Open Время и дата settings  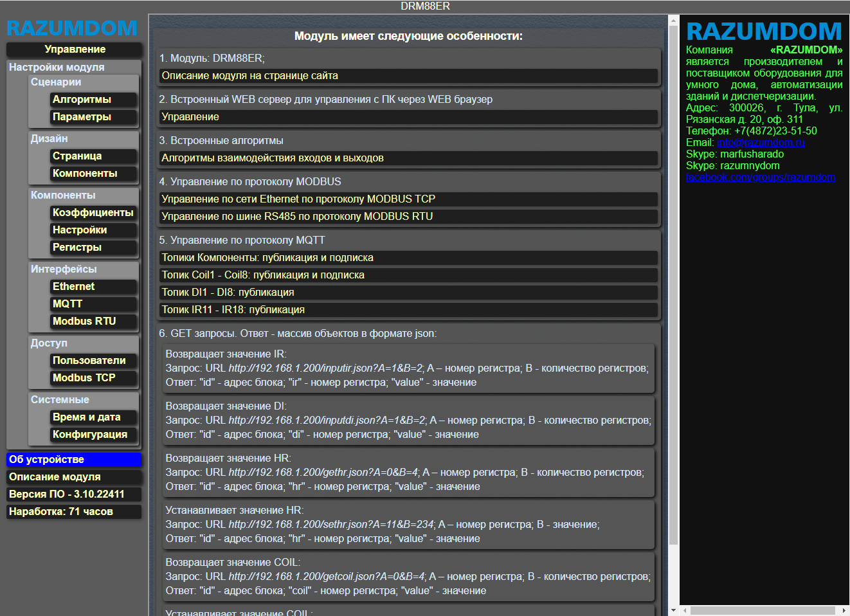[x=94, y=417]
